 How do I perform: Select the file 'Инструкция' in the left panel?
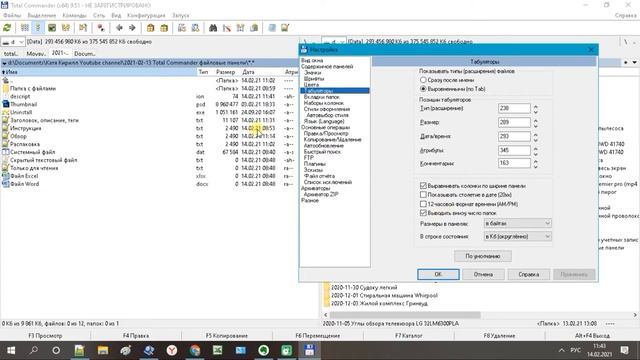25,128
